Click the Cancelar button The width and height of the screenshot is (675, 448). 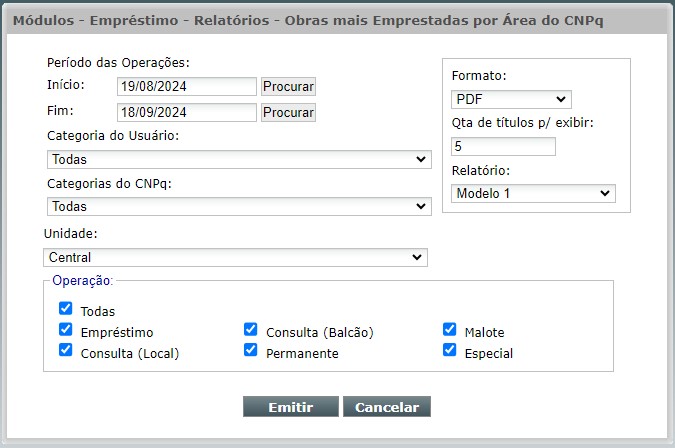point(387,407)
